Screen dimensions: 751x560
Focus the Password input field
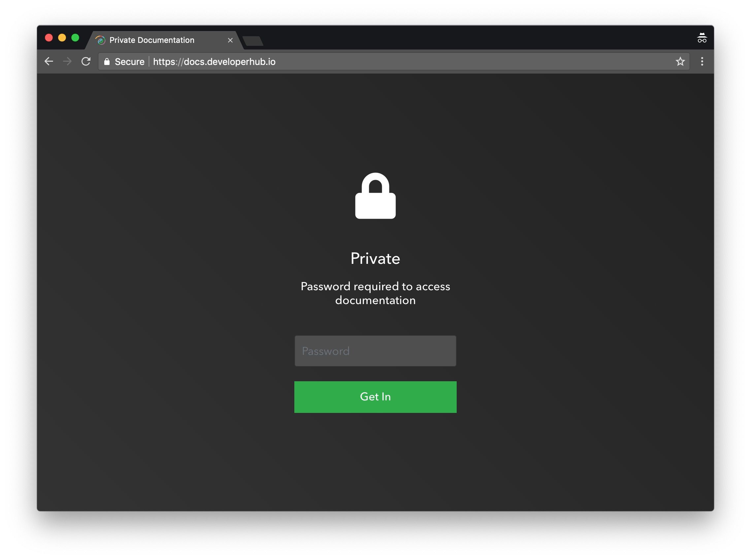(375, 351)
